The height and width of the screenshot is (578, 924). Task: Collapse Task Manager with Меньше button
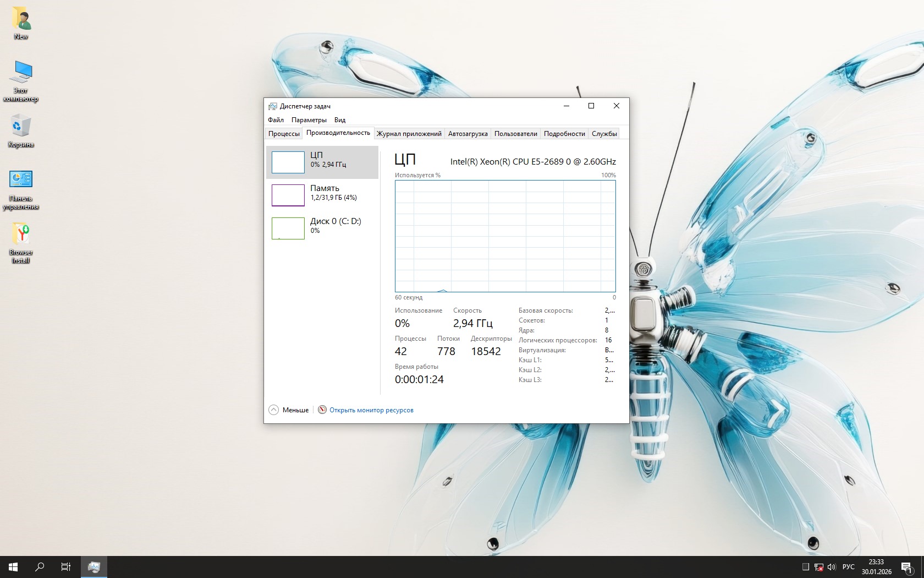(289, 410)
